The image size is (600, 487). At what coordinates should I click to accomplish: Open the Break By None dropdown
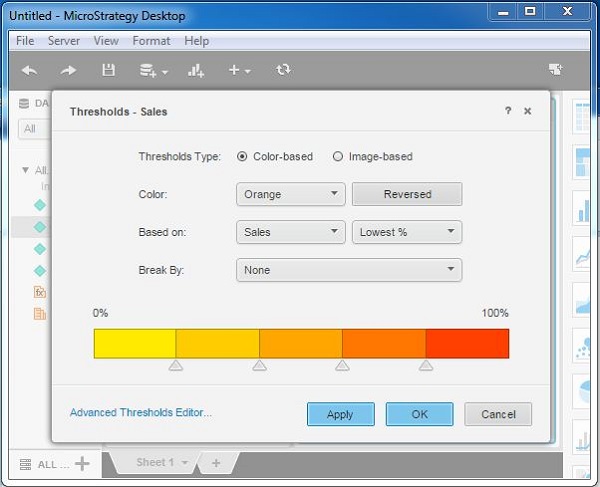coord(348,270)
